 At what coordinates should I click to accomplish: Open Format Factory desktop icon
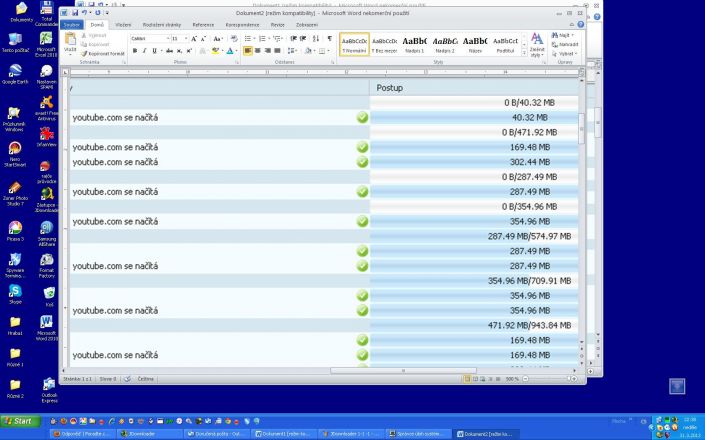coord(46,266)
